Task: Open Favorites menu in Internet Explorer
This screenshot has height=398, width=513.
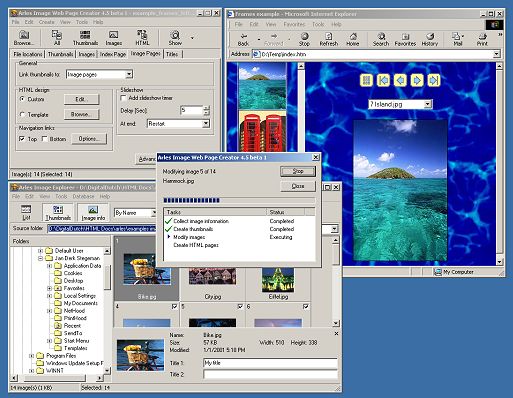Action: [x=294, y=24]
